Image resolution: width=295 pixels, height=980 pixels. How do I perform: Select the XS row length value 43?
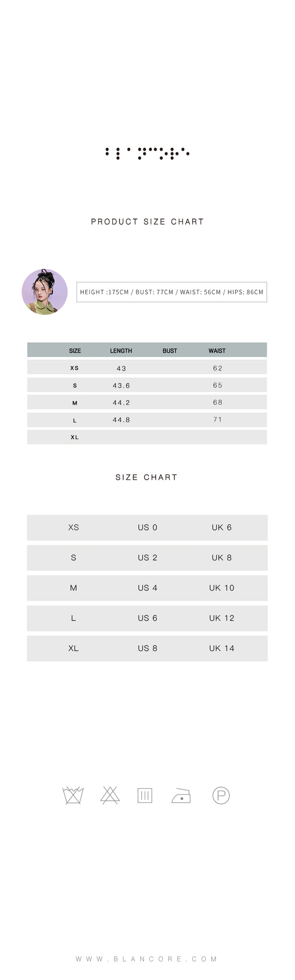click(x=122, y=368)
